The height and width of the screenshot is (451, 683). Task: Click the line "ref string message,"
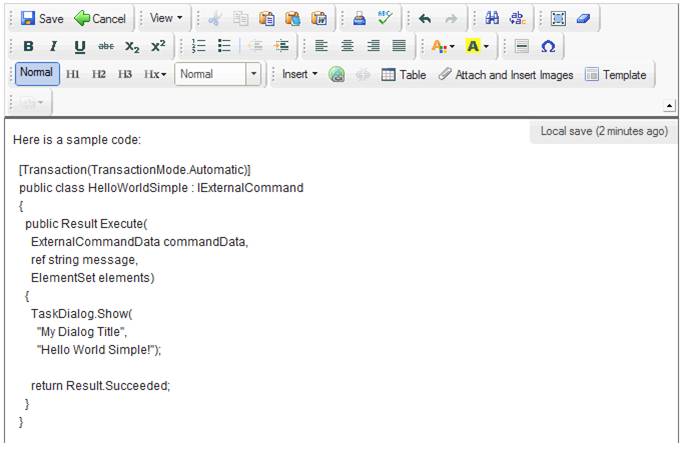point(85,260)
